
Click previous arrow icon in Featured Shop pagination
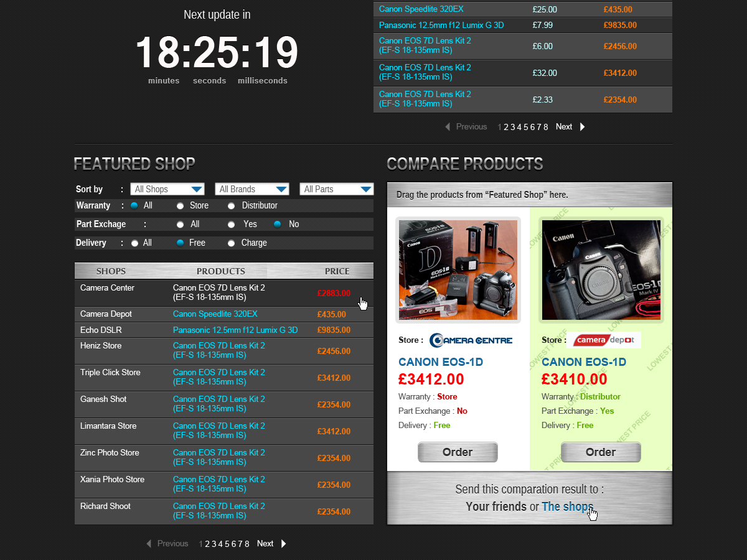pos(149,544)
